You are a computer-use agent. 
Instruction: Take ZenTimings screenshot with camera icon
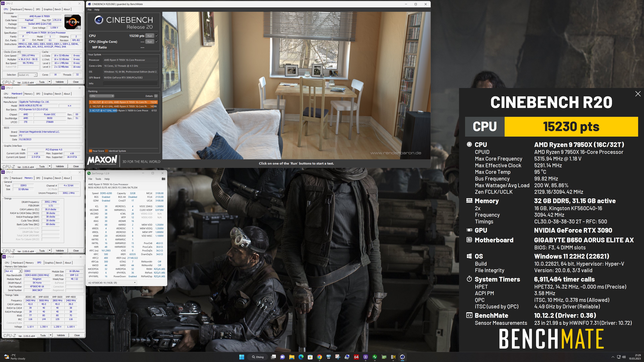pyautogui.click(x=163, y=179)
